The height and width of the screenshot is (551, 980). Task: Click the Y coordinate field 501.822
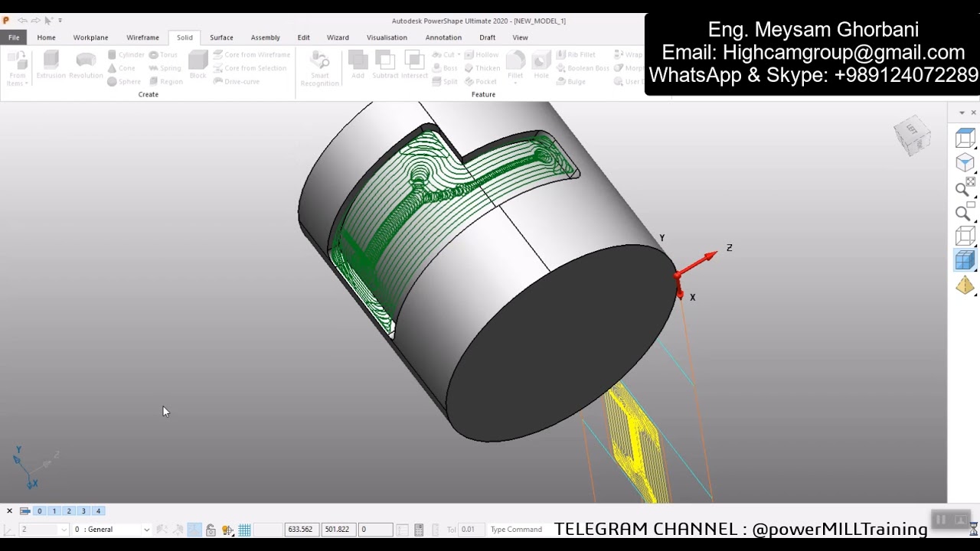(339, 530)
